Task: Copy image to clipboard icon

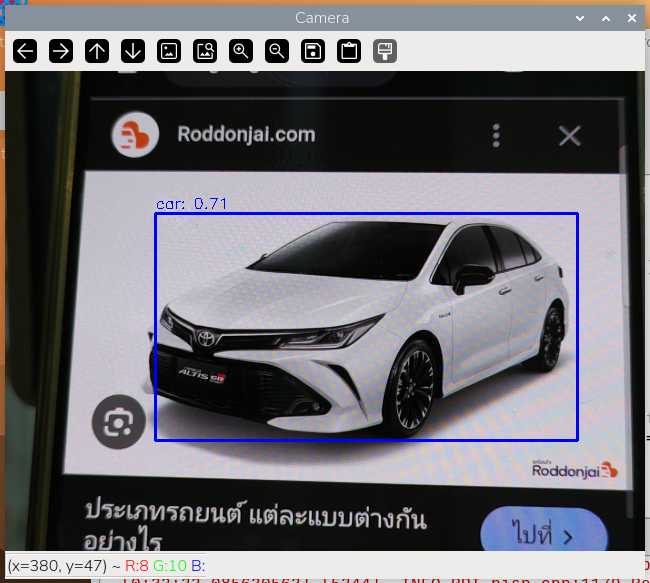Action: [349, 51]
